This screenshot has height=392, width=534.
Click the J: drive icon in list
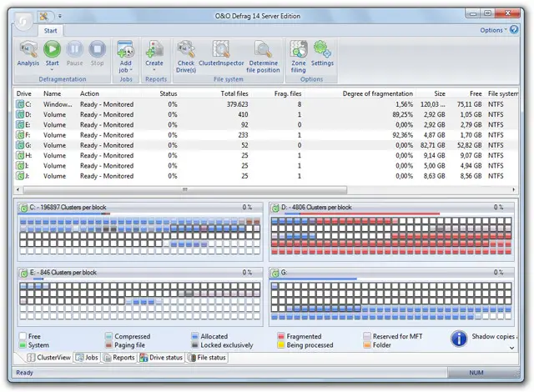point(20,176)
